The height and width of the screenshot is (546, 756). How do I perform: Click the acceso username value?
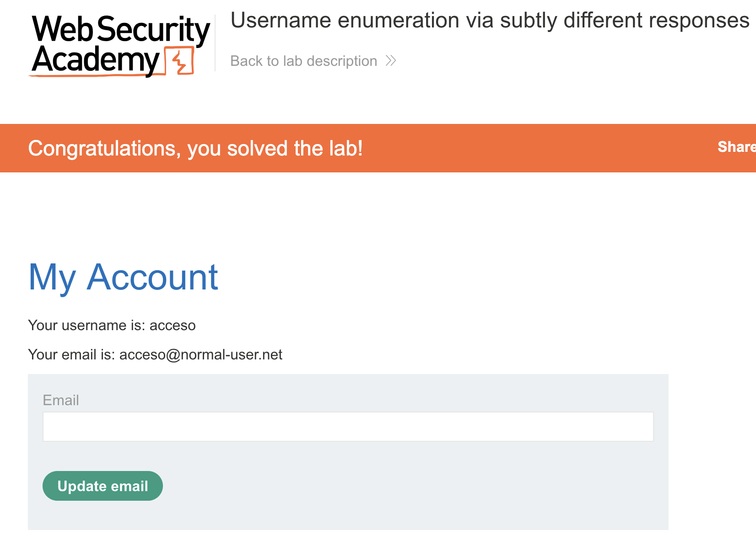click(x=173, y=325)
